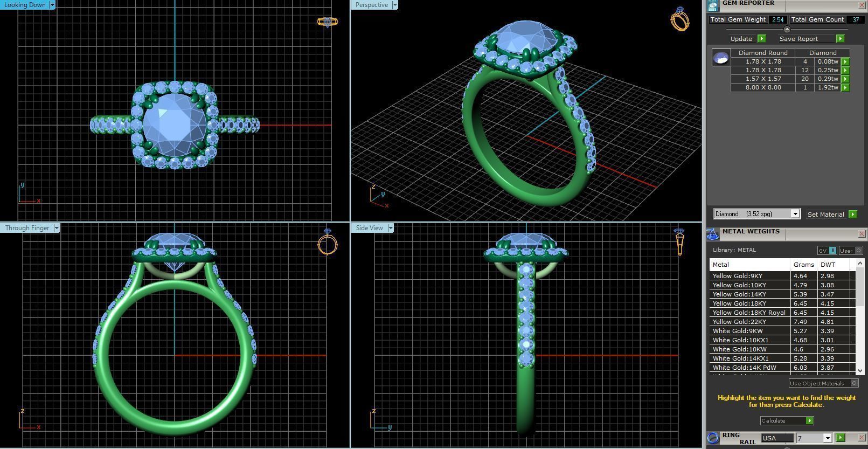Image resolution: width=868 pixels, height=449 pixels.
Task: Click the Total Gem Weight value 2.54
Action: (x=777, y=19)
